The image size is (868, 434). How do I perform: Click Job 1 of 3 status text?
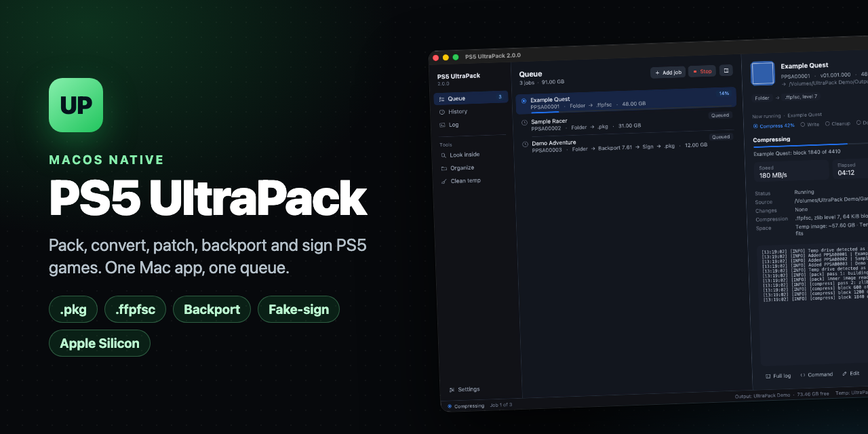(x=501, y=405)
